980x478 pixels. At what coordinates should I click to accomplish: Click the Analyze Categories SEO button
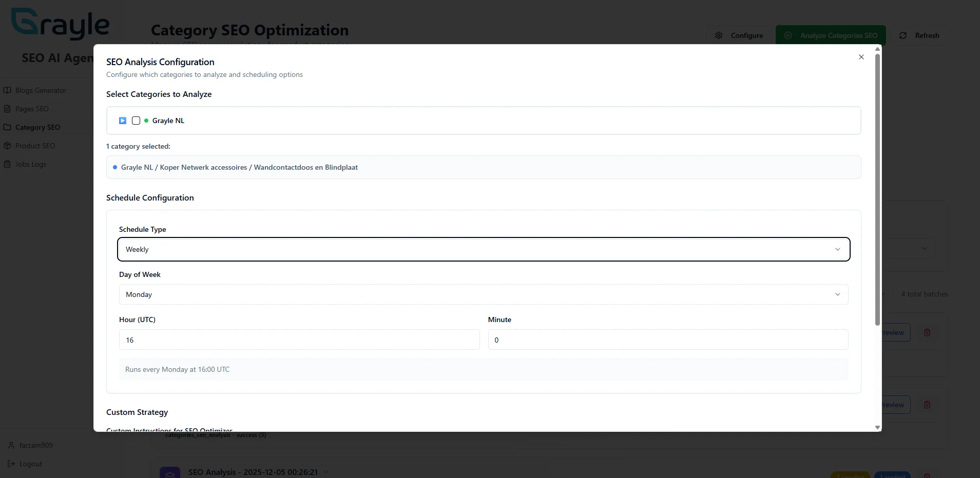point(830,35)
